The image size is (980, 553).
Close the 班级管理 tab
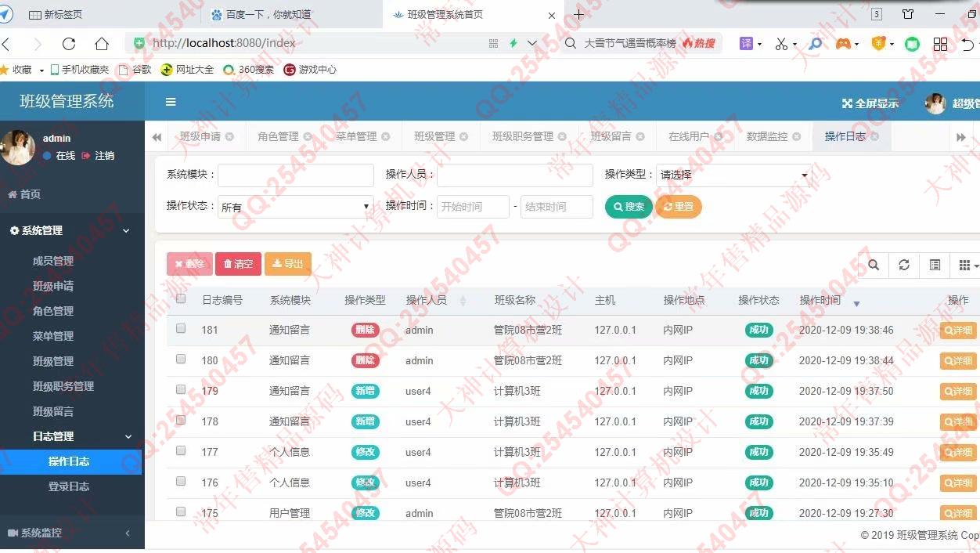click(x=463, y=136)
